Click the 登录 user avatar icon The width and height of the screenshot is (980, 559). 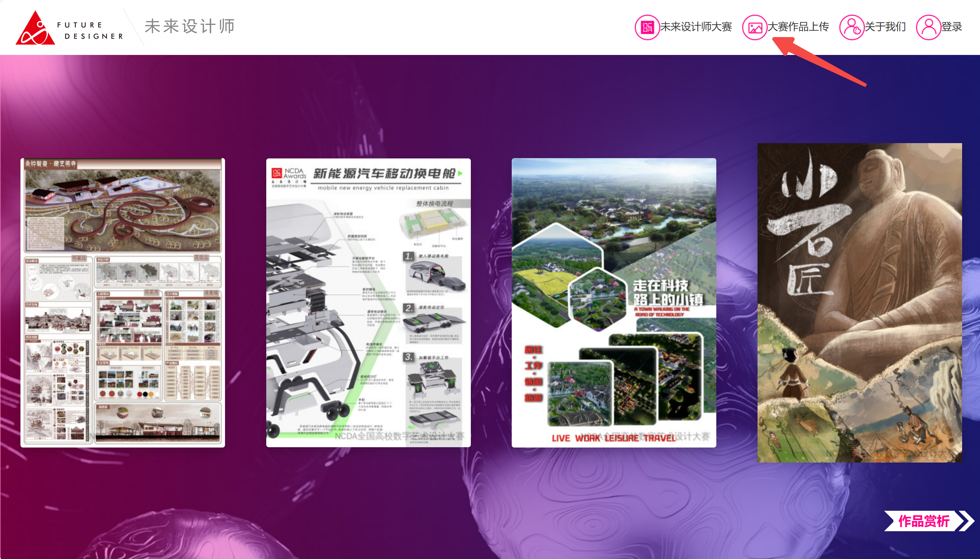(928, 27)
